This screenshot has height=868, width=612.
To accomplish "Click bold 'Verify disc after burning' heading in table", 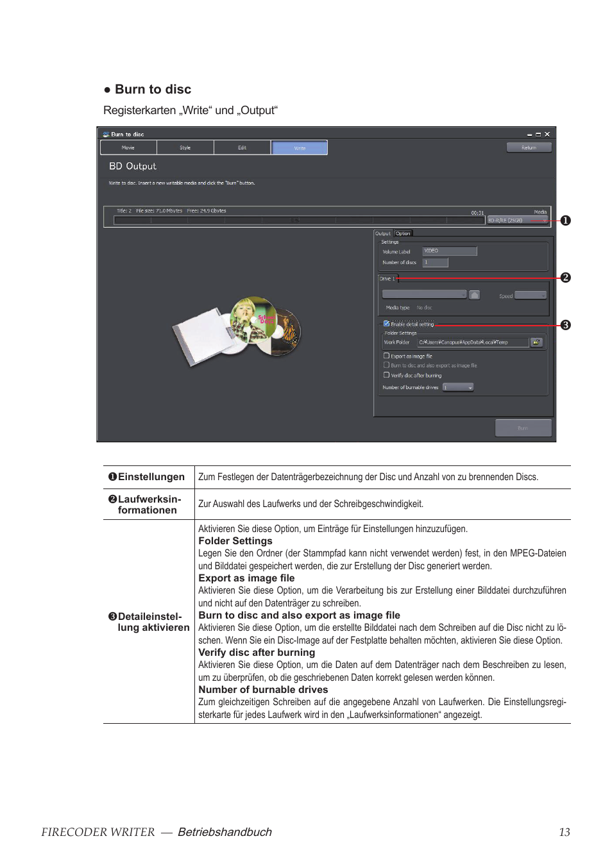I will point(257,653).
